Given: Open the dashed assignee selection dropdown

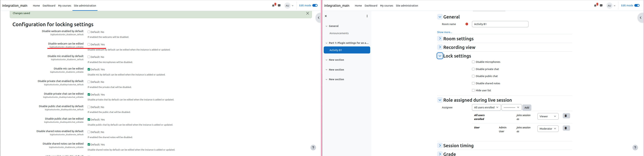Looking at the screenshot, I should [512, 107].
